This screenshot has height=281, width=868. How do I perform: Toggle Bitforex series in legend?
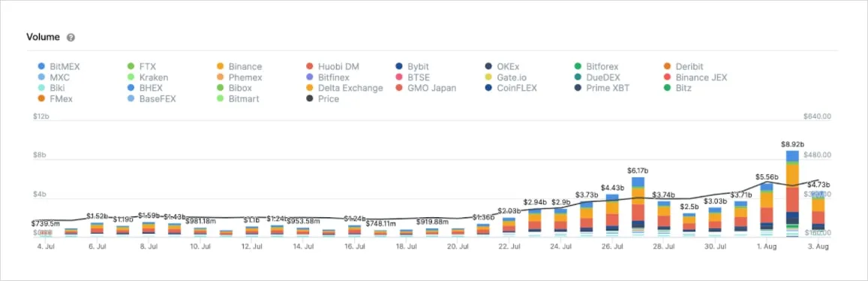[x=596, y=67]
